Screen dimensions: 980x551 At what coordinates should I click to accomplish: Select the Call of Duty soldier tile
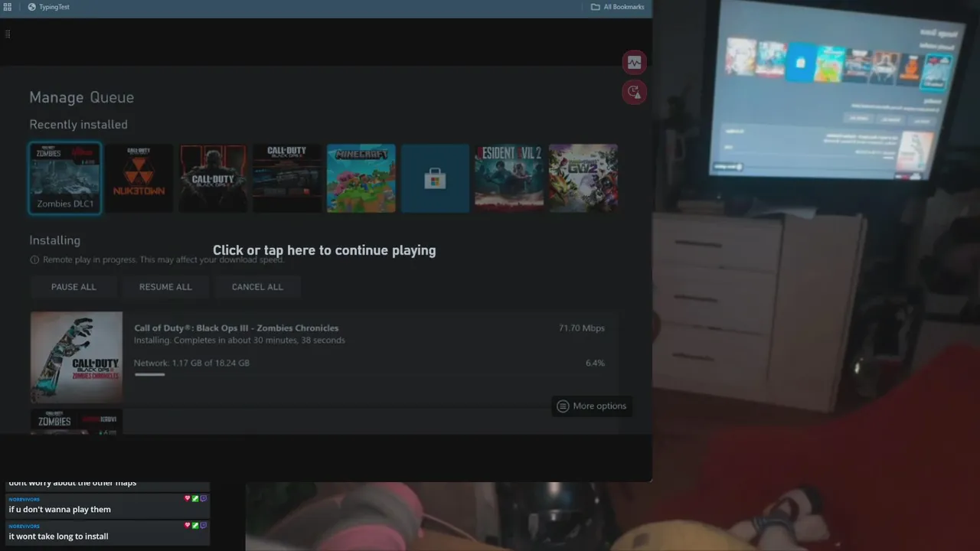[213, 178]
